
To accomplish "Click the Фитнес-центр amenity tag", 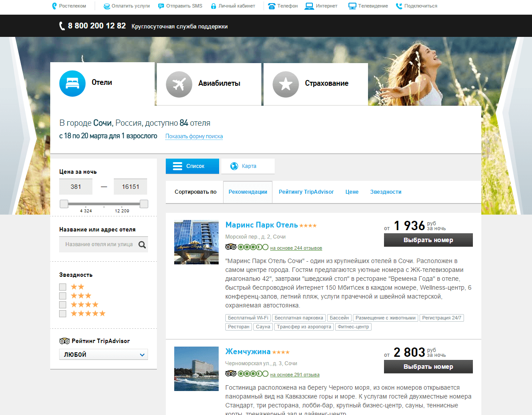I will [x=353, y=327].
